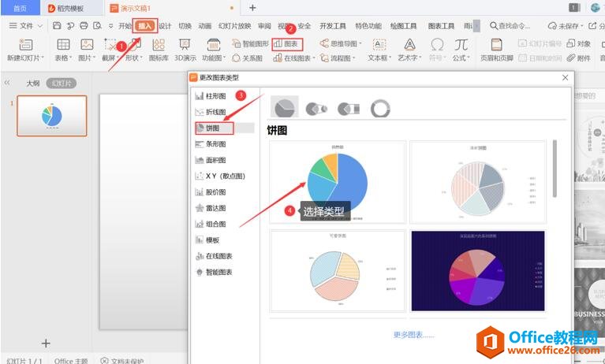Open the Developer Tools (开发工具) tab
The height and width of the screenshot is (364, 605).
point(333,26)
